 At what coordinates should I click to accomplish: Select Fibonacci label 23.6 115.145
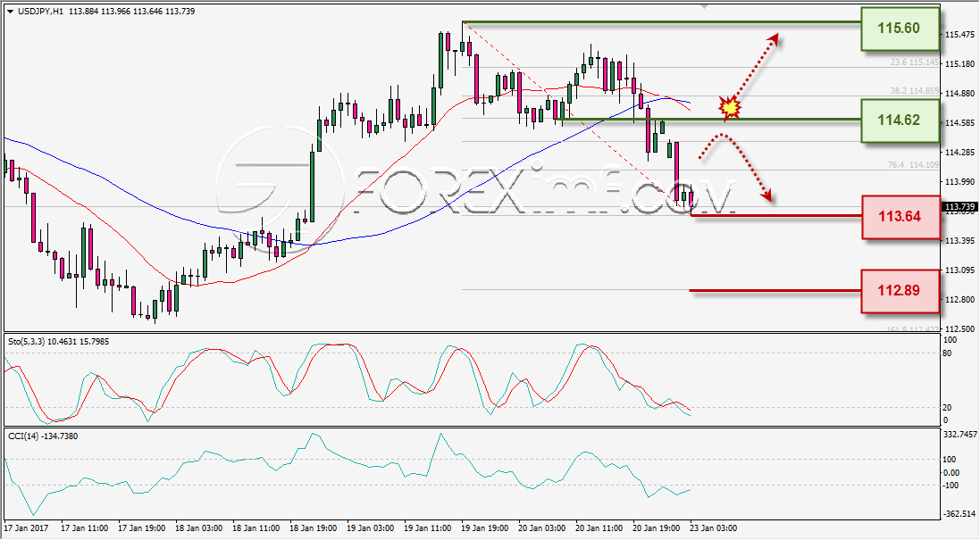(915, 62)
